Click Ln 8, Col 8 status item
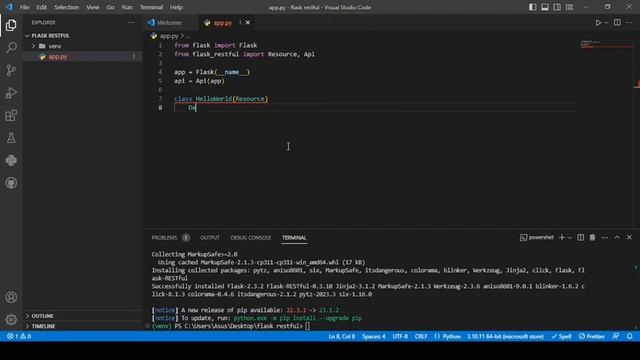Image resolution: width=640 pixels, height=360 pixels. click(x=342, y=336)
